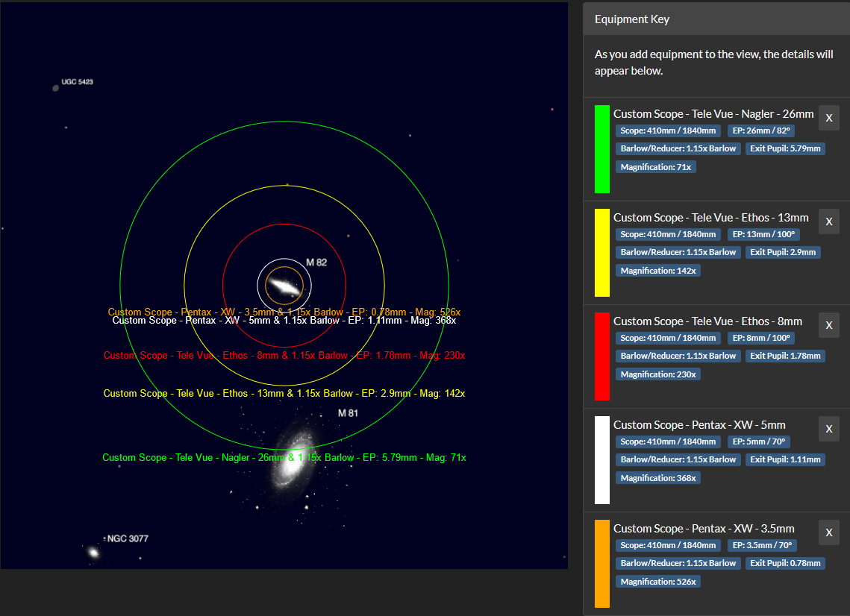Click the green Nagler 26mm color swatch
The width and height of the screenshot is (850, 616).
pyautogui.click(x=601, y=149)
